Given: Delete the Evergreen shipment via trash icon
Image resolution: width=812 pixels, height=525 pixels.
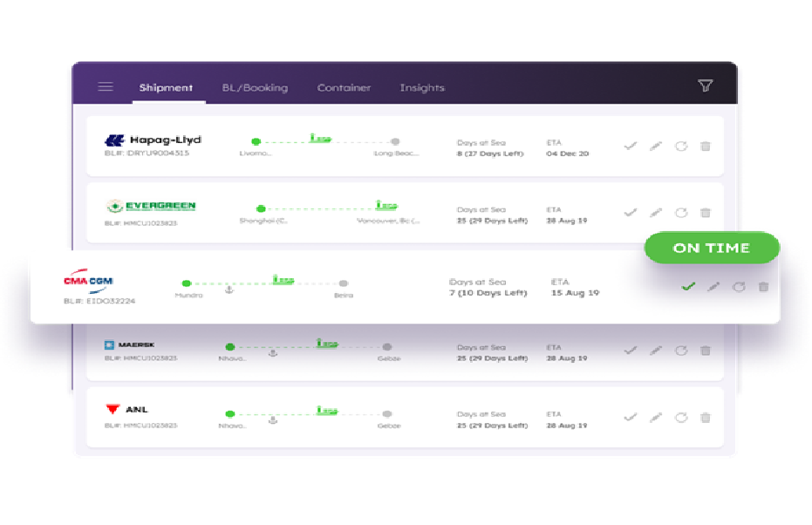Looking at the screenshot, I should pos(706,212).
